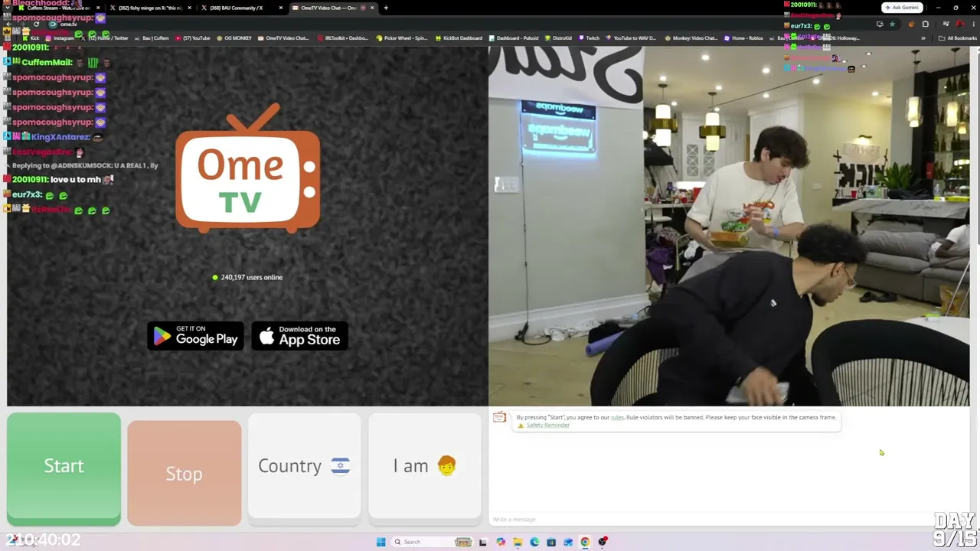Open the YouTube to WAV bookmark

pyautogui.click(x=632, y=38)
